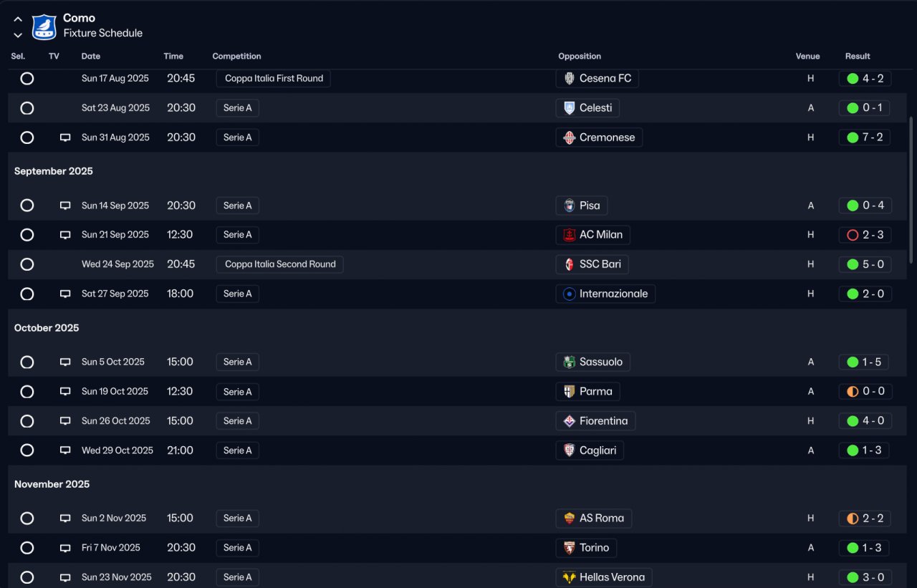
Task: Sort by the Result column header
Action: pos(858,57)
